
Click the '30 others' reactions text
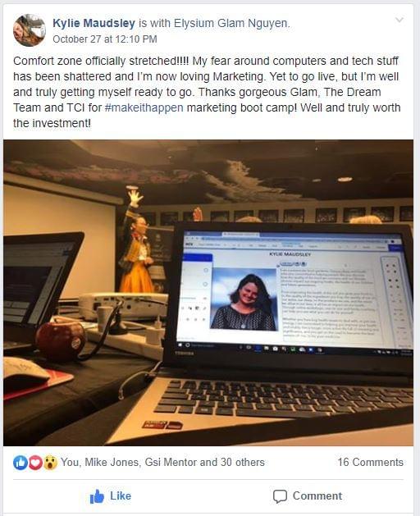click(243, 463)
